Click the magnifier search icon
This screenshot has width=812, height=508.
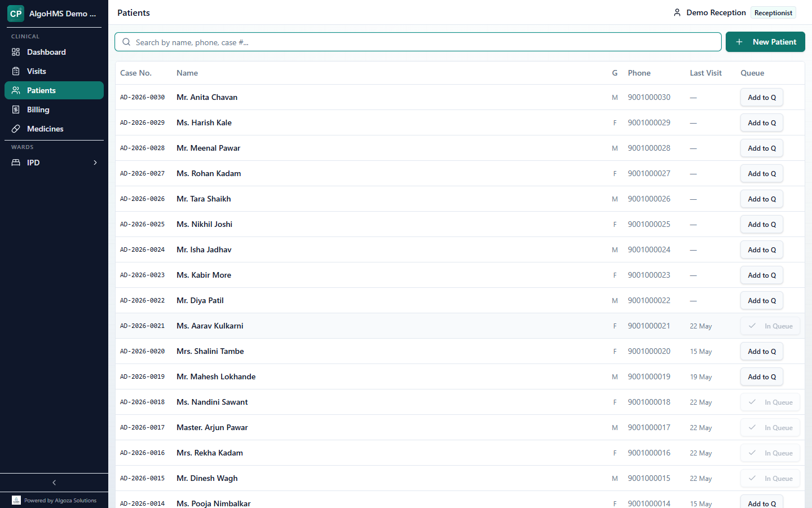pyautogui.click(x=126, y=42)
